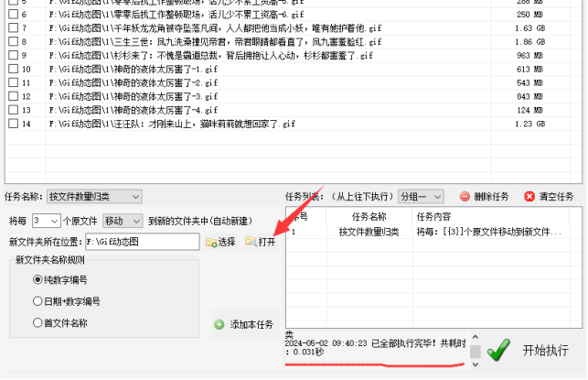Screen dimensions: 588x380
Task: Click the 打开 button label
Action: point(267,243)
